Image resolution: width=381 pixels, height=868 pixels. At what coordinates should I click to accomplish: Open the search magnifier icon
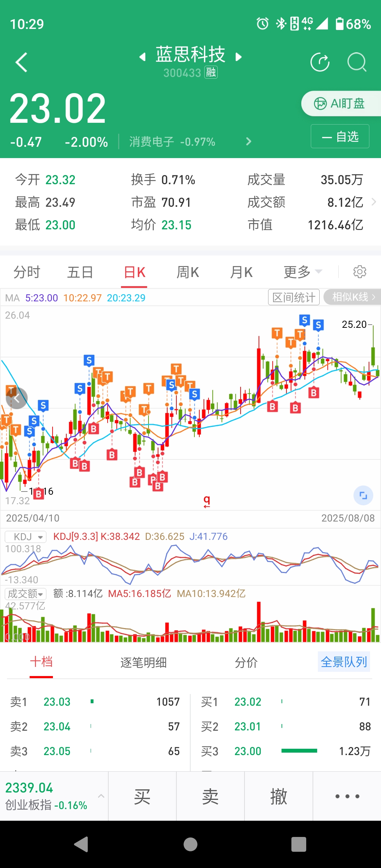(357, 62)
